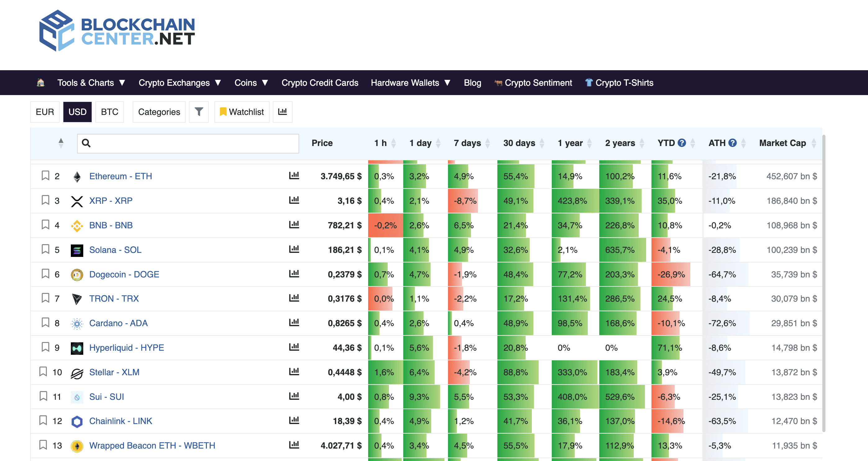Screen dimensions: 868x461
Task: Open chart icon for Ethereum row
Action: (294, 176)
